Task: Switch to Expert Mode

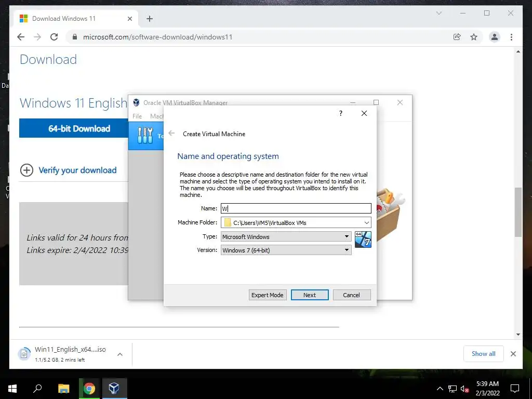Action: (268, 295)
